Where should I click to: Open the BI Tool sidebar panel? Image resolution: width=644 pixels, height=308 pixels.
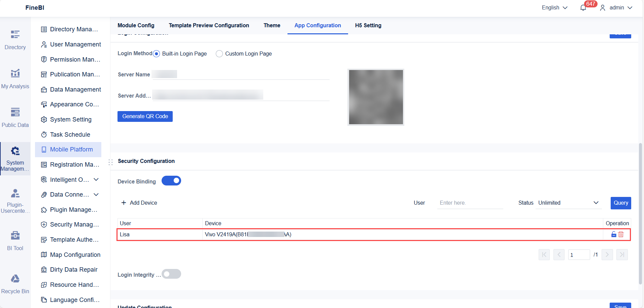click(15, 240)
